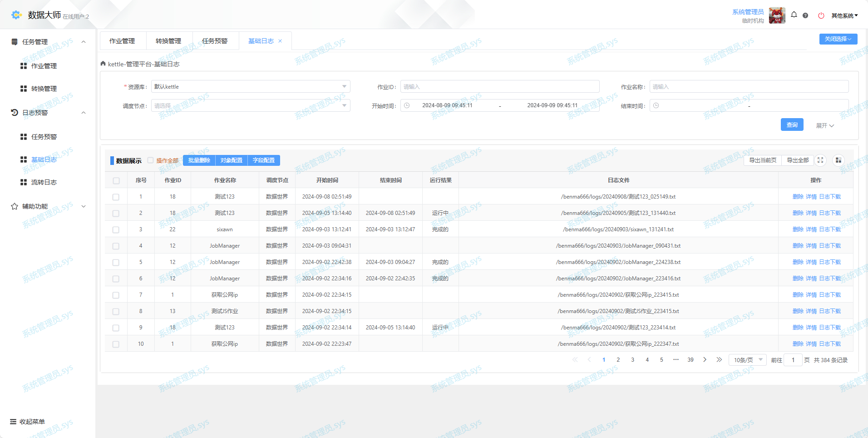Open 流转日志 in the sidebar
This screenshot has height=438, width=868.
tap(44, 182)
